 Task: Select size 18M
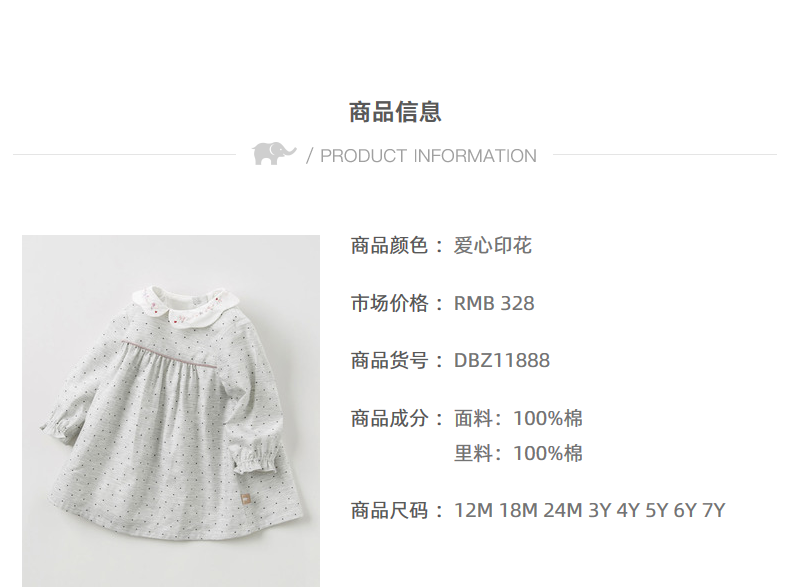[518, 510]
